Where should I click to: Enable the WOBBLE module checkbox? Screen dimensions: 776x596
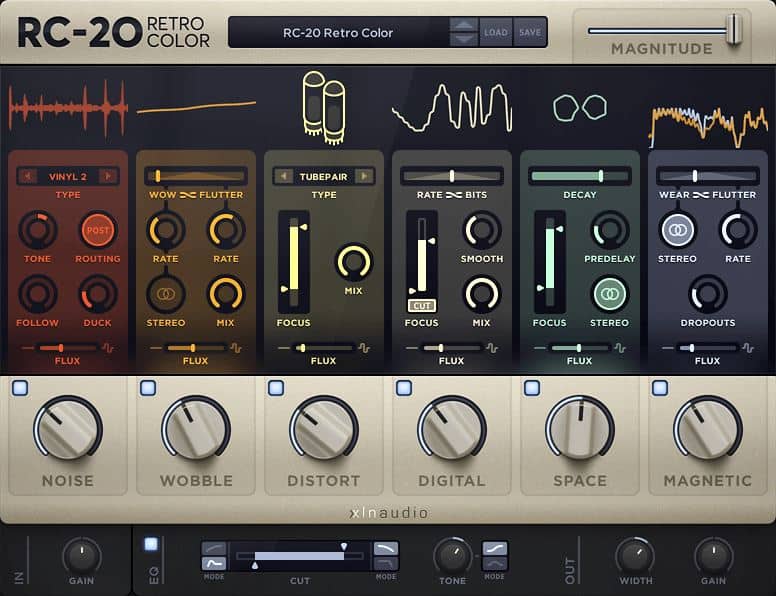click(148, 388)
